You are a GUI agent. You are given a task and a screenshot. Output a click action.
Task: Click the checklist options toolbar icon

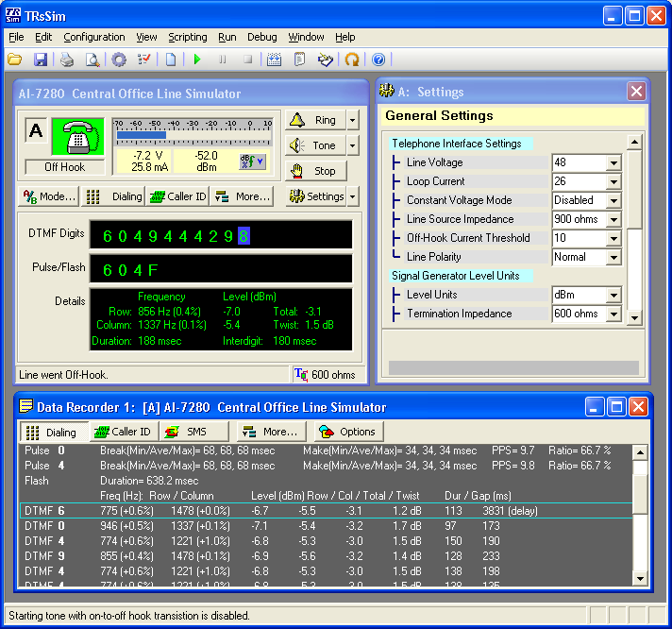[x=144, y=59]
